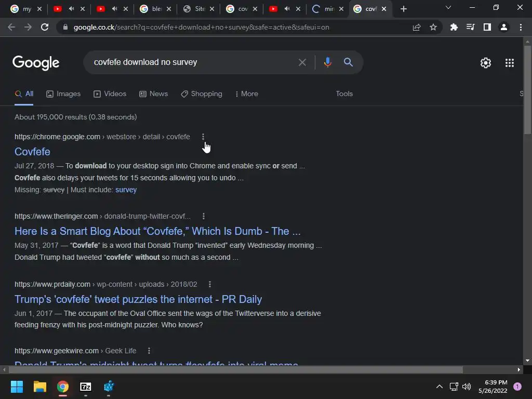Bookmark this page with the star
532x399 pixels.
click(433, 27)
